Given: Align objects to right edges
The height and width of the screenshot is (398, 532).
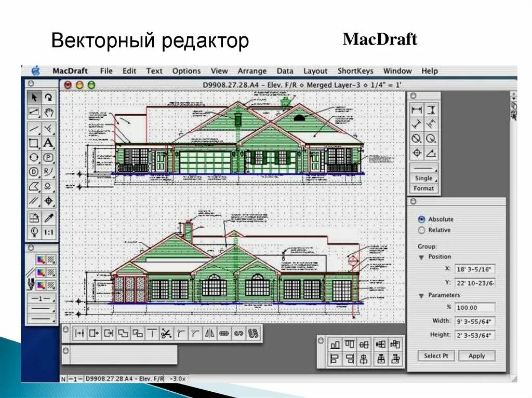Looking at the screenshot, I should (349, 359).
